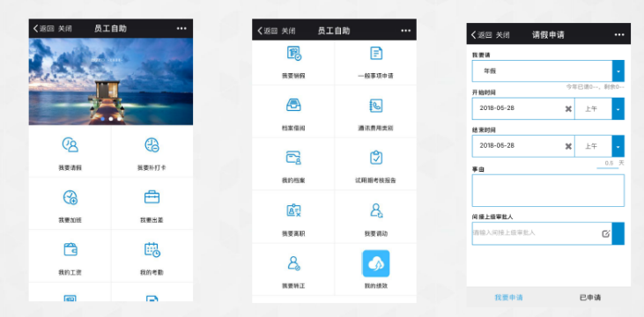The image size is (644, 317).
Task: Expand the 年假 leave type dropdown
Action: tap(618, 71)
